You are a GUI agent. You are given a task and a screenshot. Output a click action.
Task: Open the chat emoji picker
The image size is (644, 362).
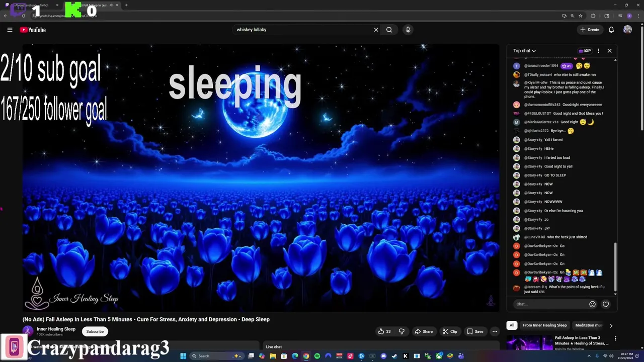tap(592, 304)
